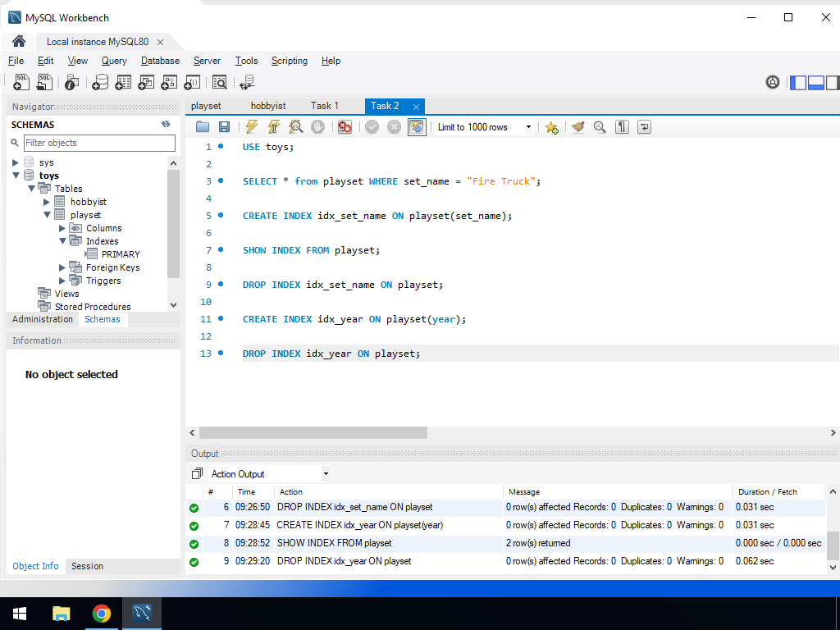Click the refresh schemas icon in Navigator
Image resolution: width=840 pixels, height=630 pixels.
click(x=166, y=124)
